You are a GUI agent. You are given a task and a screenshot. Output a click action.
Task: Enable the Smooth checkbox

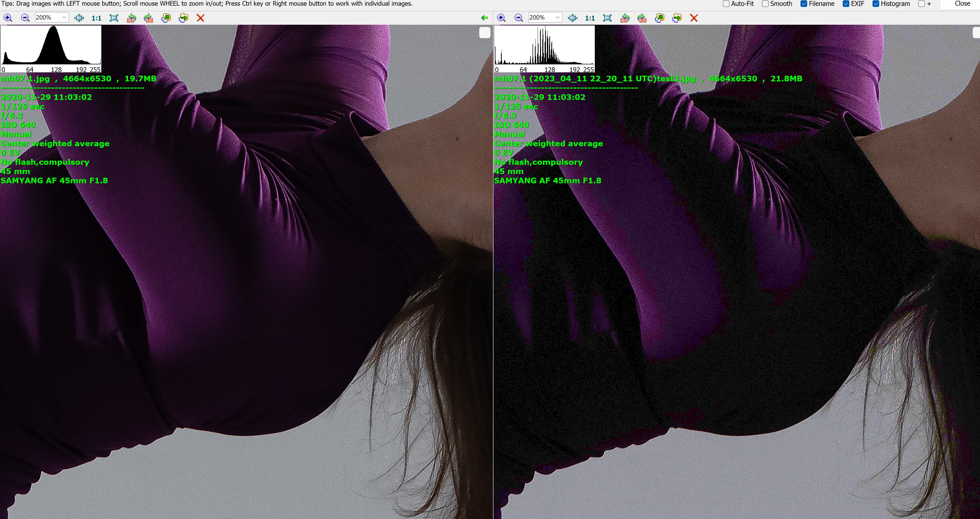(765, 4)
